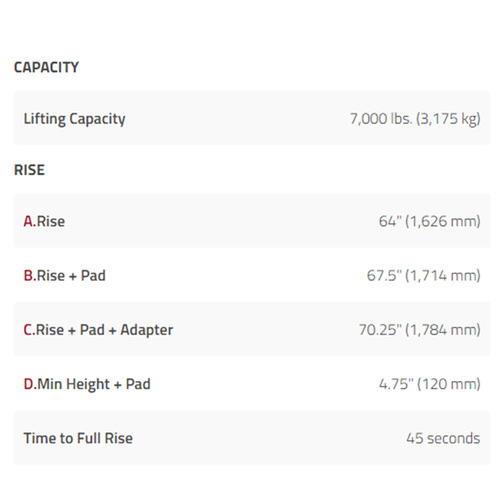
Task: Click the RISE section heading
Action: (x=29, y=170)
